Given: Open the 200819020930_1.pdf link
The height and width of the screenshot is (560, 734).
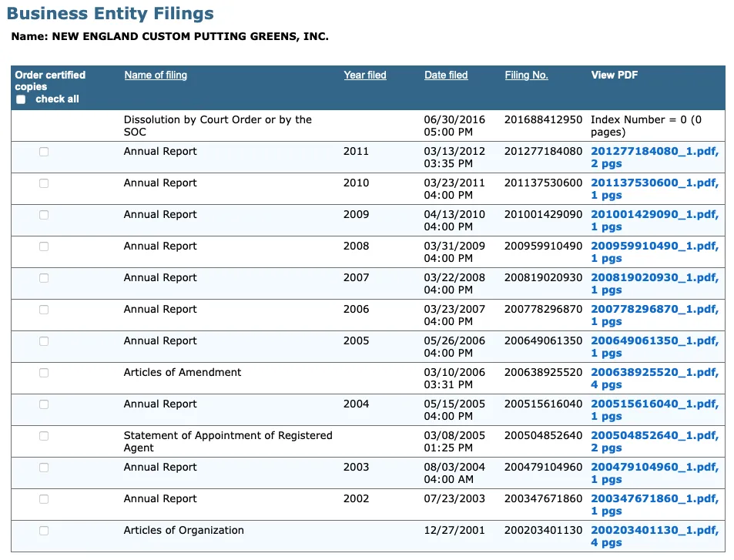Looking at the screenshot, I should coord(654,277).
